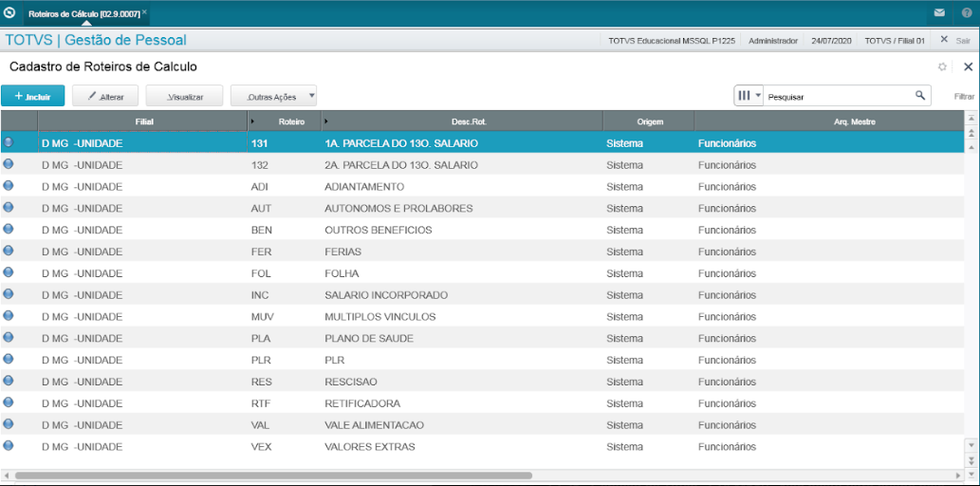Image resolution: width=980 pixels, height=486 pixels.
Task: Click the status circle in the FOLHA row
Action: pyautogui.click(x=9, y=272)
